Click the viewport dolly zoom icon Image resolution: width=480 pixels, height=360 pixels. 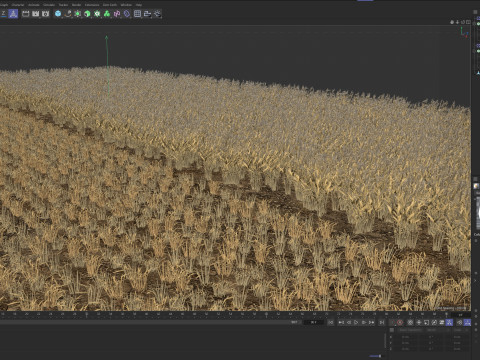coord(457,22)
